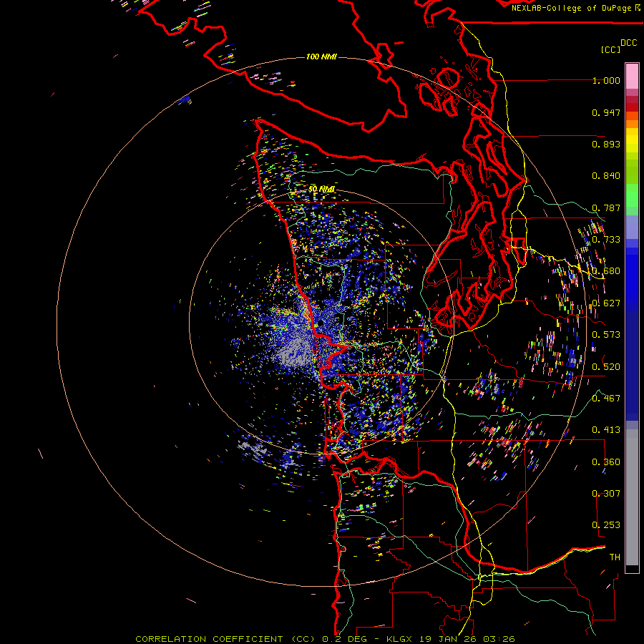Click the 100 NMI range ring label
The width and height of the screenshot is (644, 644).
point(321,57)
